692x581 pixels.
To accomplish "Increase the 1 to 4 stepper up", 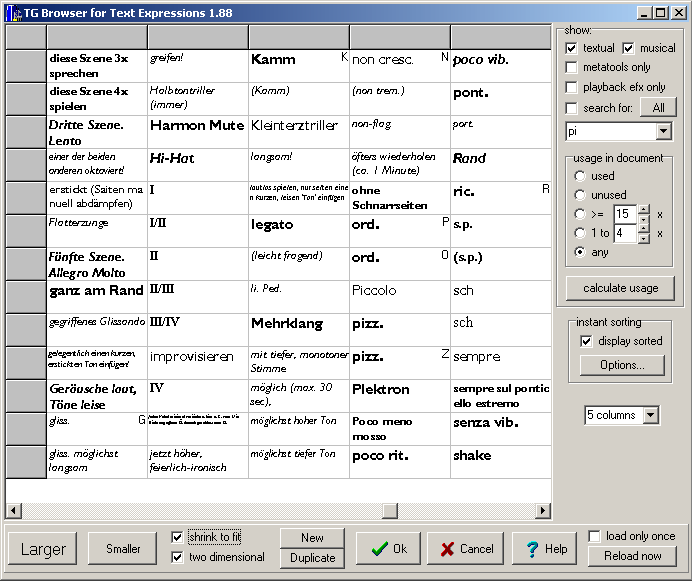I will (643, 228).
